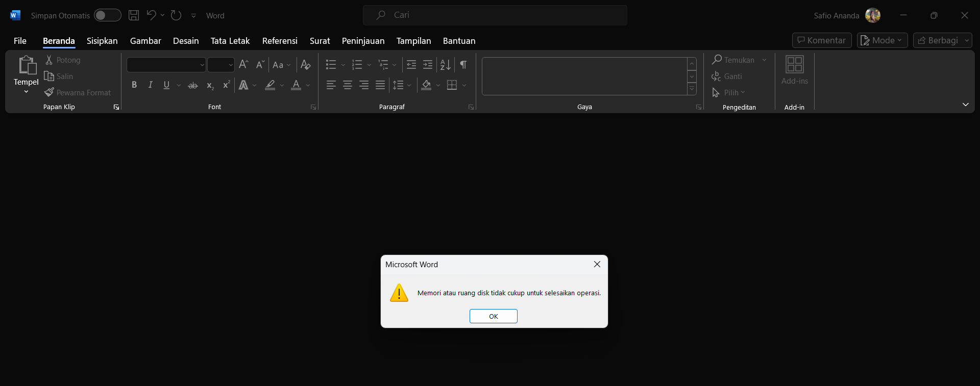Click the text highlight color icon

[270, 85]
